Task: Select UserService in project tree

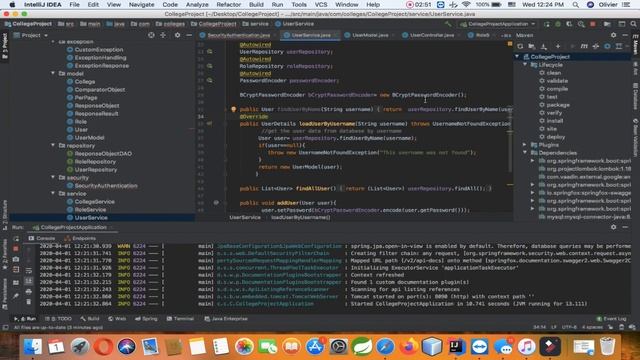Action: pos(91,218)
